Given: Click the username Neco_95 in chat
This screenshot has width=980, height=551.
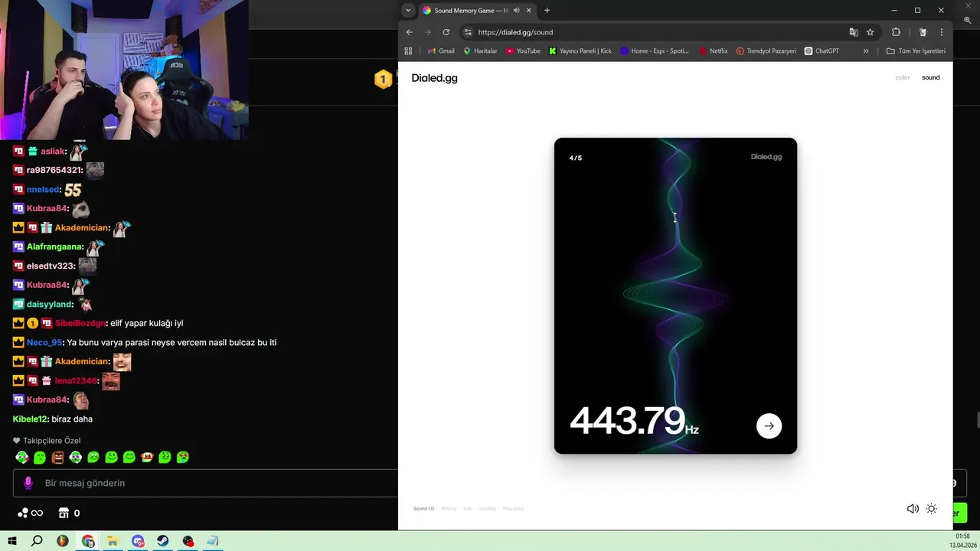Looking at the screenshot, I should pyautogui.click(x=44, y=342).
